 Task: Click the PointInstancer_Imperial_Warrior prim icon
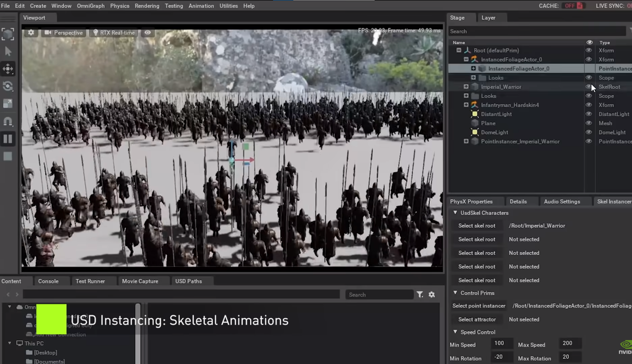475,141
